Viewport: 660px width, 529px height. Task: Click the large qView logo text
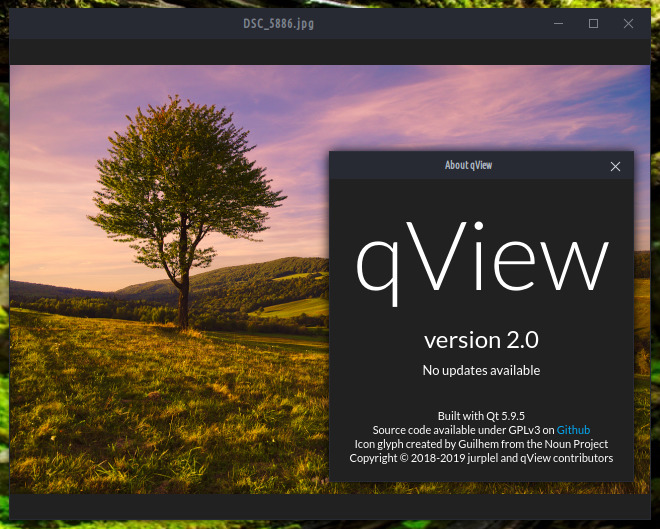(482, 263)
